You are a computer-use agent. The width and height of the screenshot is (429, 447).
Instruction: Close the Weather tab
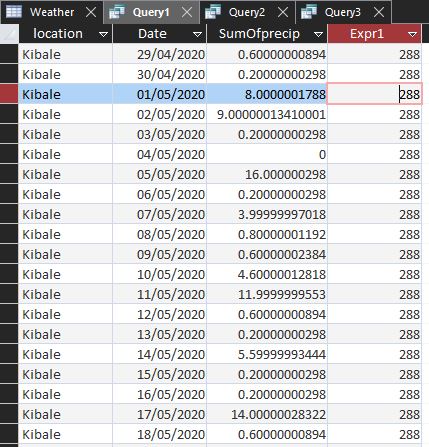pos(91,13)
